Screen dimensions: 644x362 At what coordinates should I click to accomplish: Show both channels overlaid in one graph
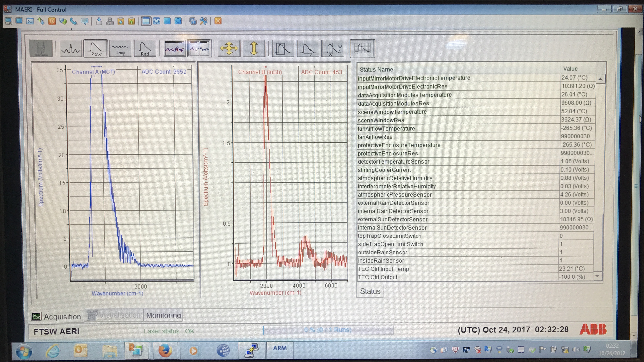[174, 48]
